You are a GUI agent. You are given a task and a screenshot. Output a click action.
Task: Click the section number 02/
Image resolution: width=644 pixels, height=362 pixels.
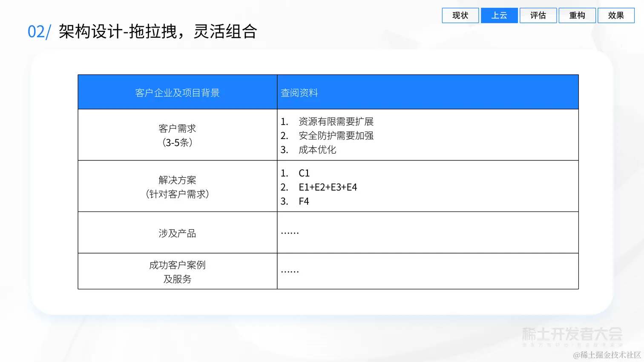(x=39, y=32)
